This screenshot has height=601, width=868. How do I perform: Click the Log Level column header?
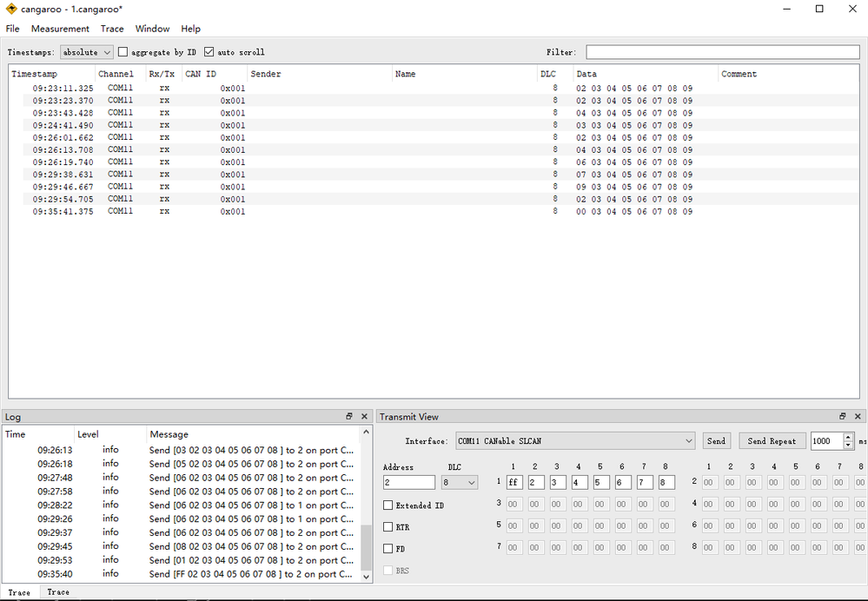click(x=110, y=434)
